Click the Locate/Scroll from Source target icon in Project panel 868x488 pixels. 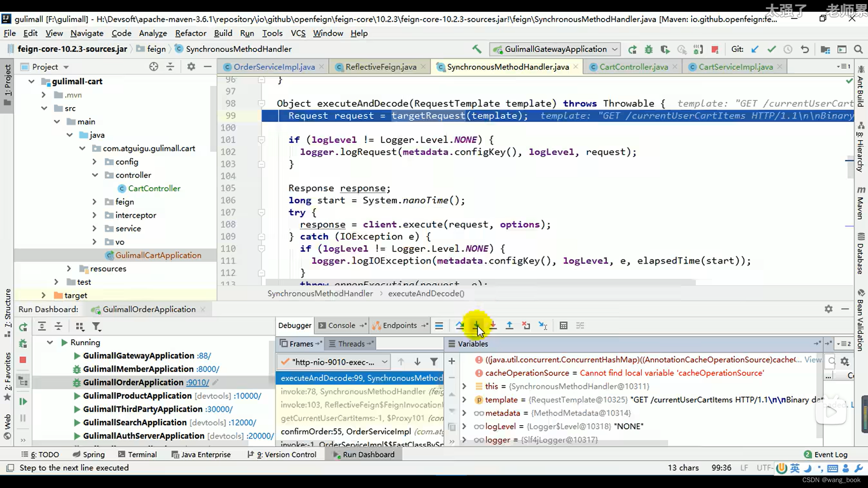(154, 67)
